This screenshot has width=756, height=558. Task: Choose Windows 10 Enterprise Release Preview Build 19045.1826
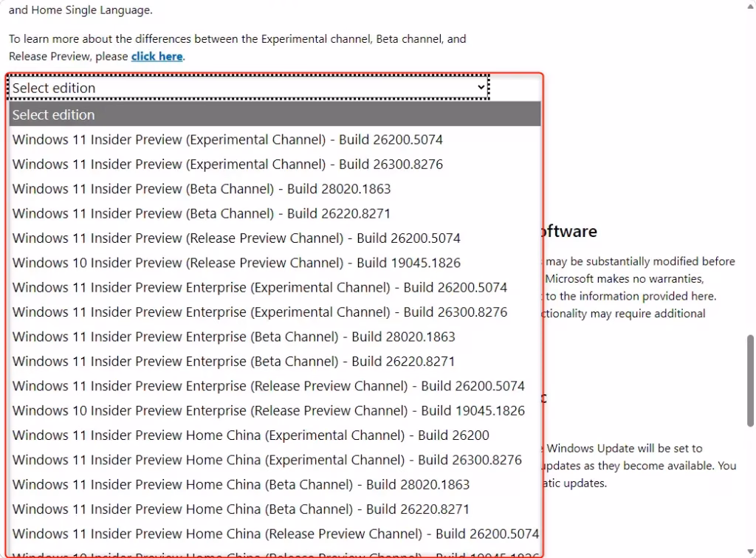click(x=269, y=410)
